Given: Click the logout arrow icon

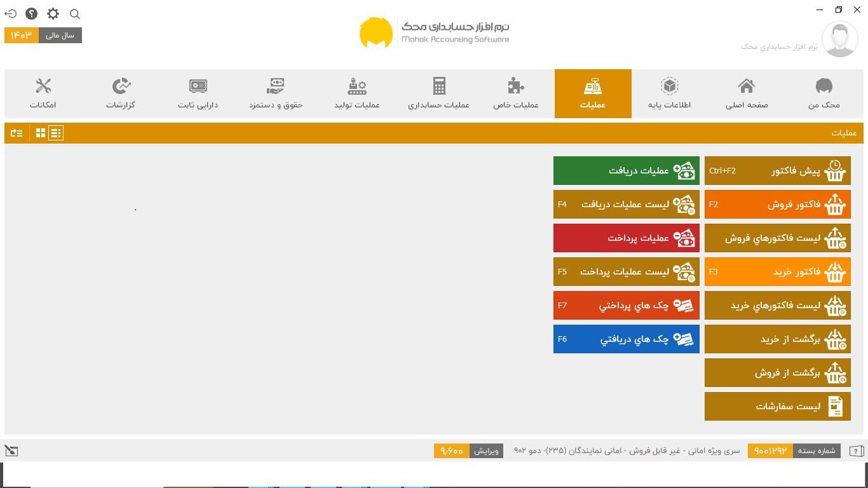Looking at the screenshot, I should [11, 13].
